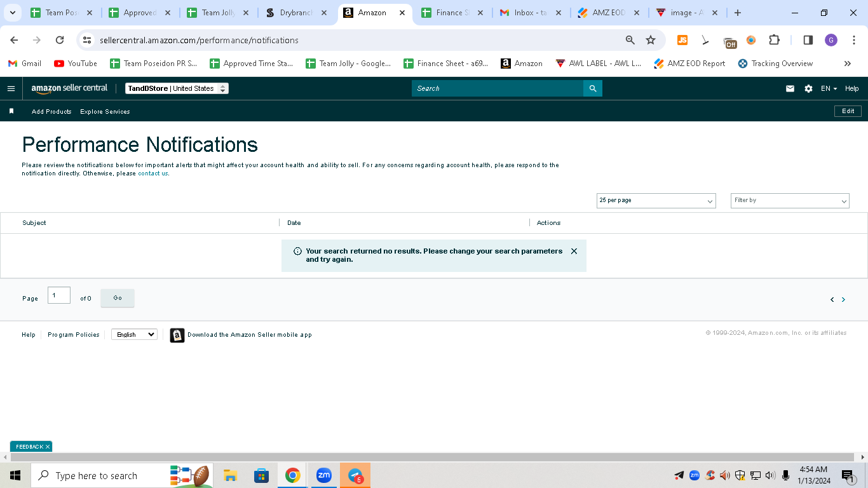
Task: Click the Explore Services link
Action: click(105, 112)
